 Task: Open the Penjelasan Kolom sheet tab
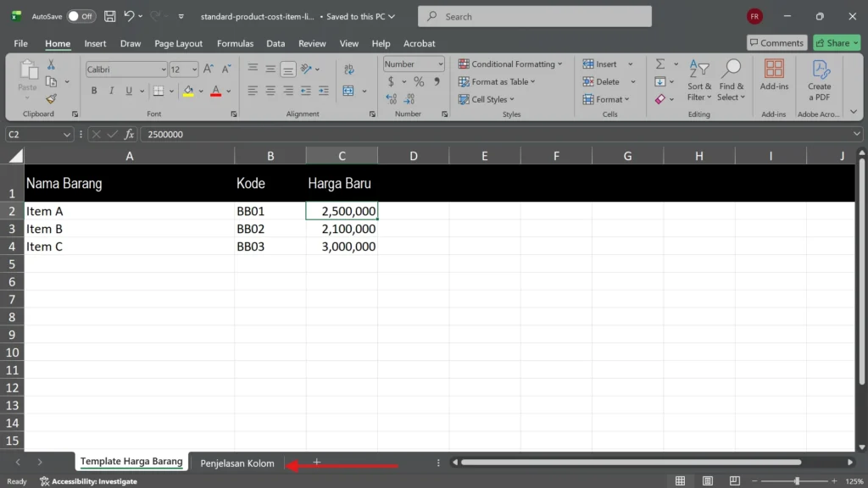click(236, 463)
